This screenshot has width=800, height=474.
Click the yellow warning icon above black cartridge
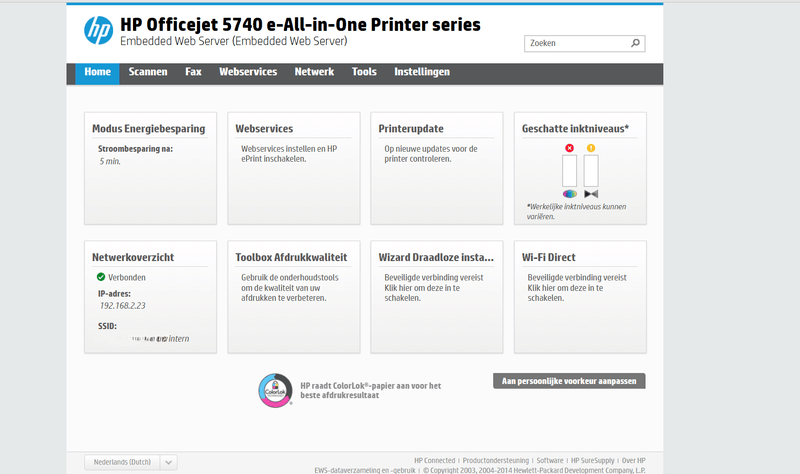pyautogui.click(x=591, y=148)
